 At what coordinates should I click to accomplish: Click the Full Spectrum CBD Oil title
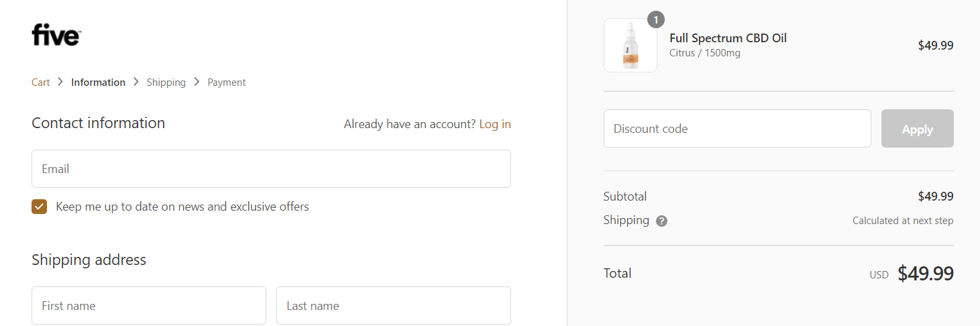click(x=728, y=38)
